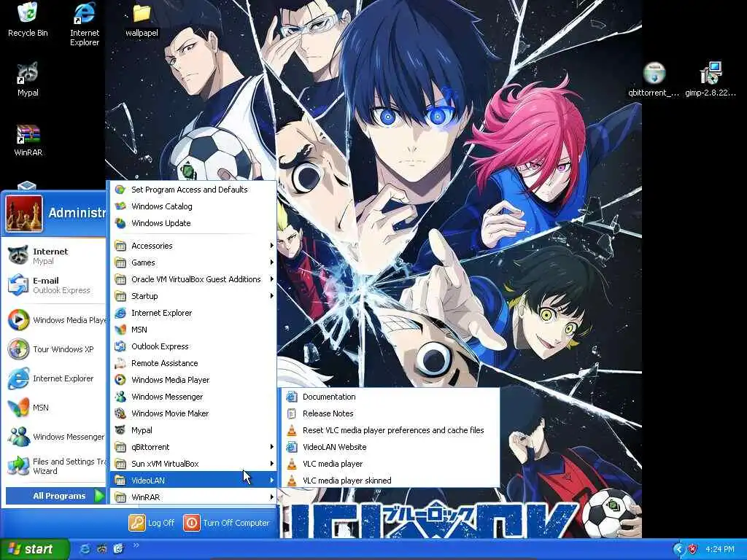This screenshot has height=560, width=747.
Task: Launch VLC media player
Action: tap(391, 464)
